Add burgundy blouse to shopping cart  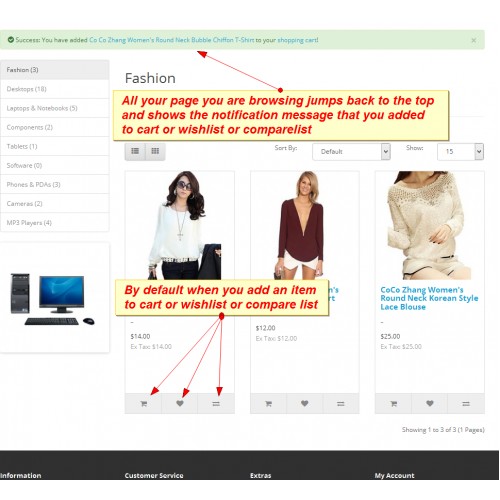pyautogui.click(x=268, y=404)
